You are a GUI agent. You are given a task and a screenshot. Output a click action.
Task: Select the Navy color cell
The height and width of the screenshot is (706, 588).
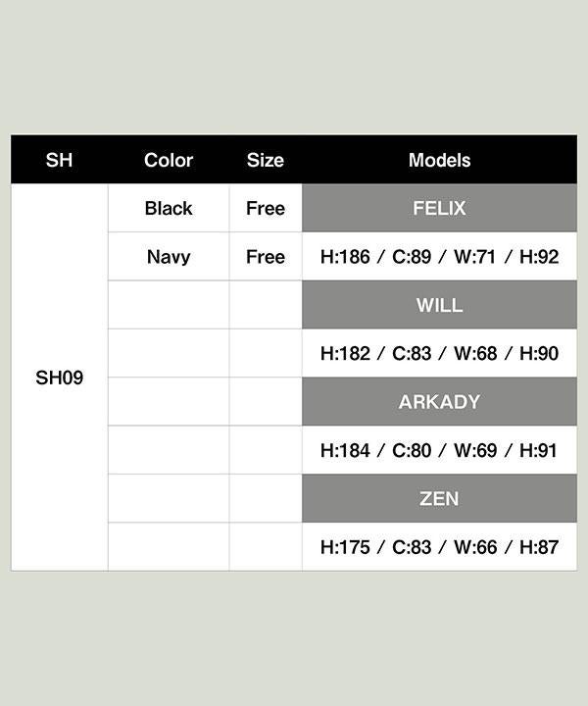[169, 257]
